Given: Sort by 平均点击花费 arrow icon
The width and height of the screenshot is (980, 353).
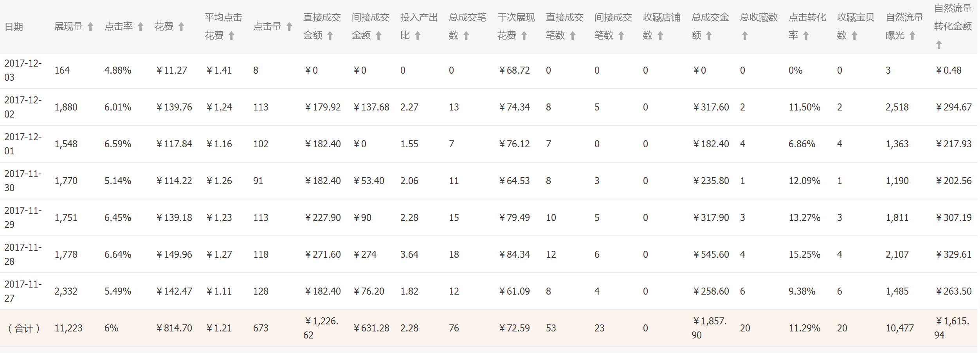Looking at the screenshot, I should [231, 36].
